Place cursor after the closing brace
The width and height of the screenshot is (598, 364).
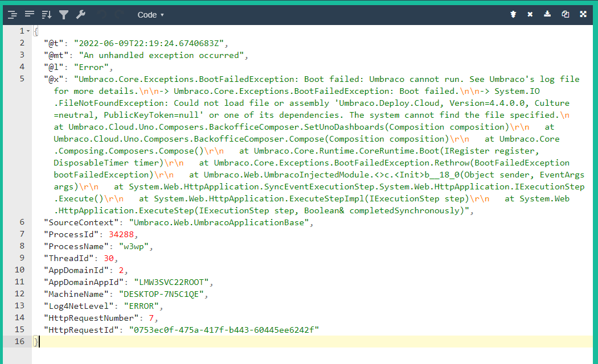click(38, 341)
